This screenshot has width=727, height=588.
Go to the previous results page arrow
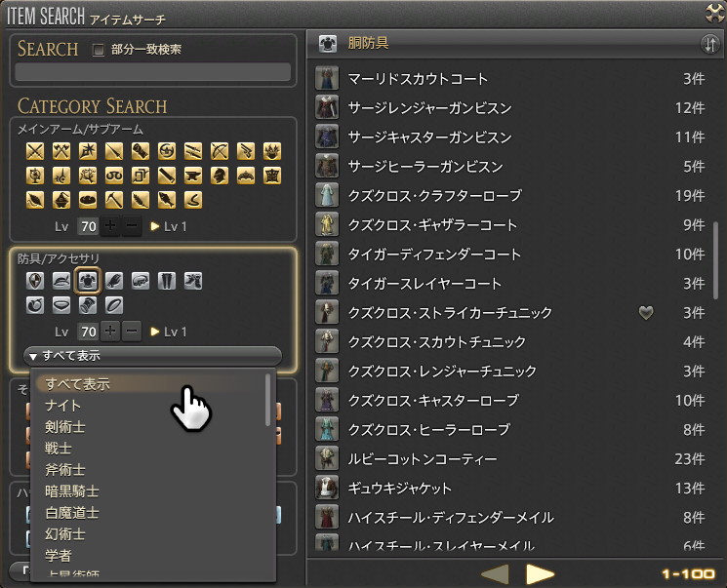495,574
